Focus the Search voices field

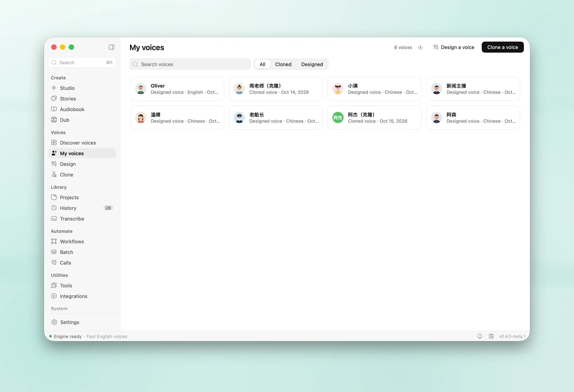click(x=190, y=65)
